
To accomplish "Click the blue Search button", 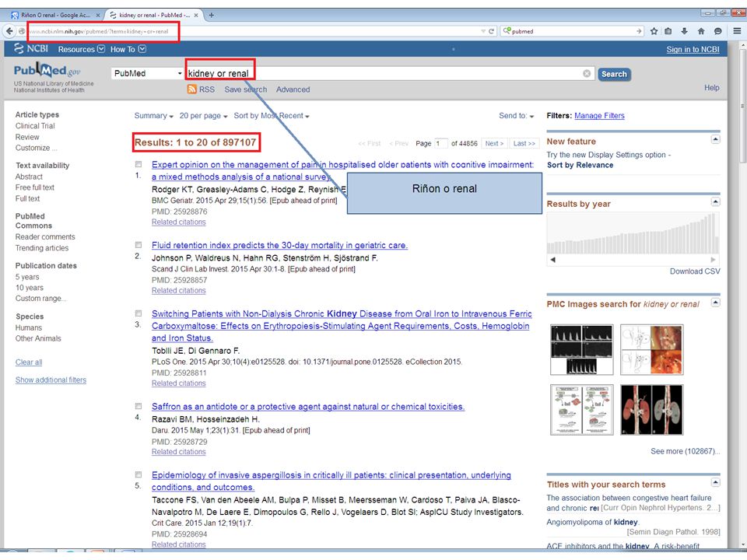I will point(614,74).
